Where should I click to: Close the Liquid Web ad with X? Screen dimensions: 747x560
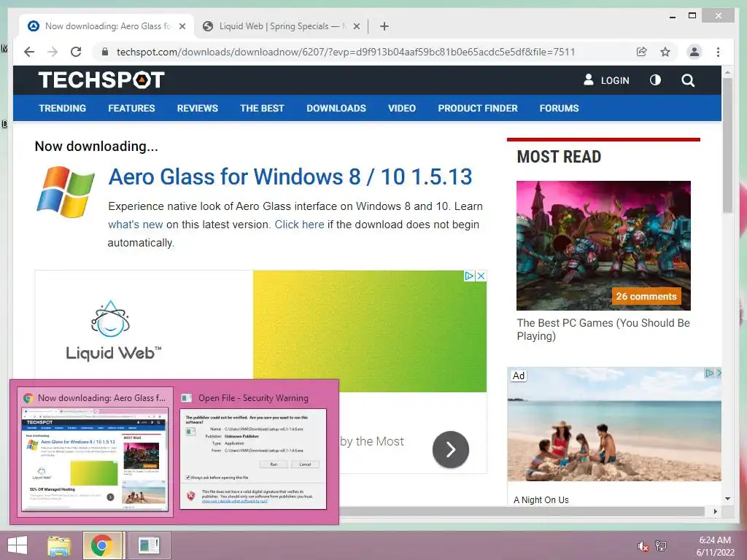click(481, 276)
